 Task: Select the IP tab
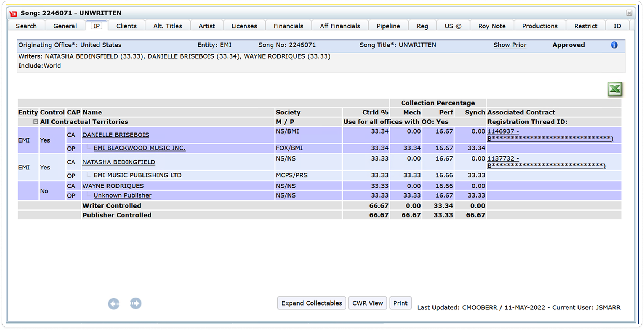click(96, 26)
